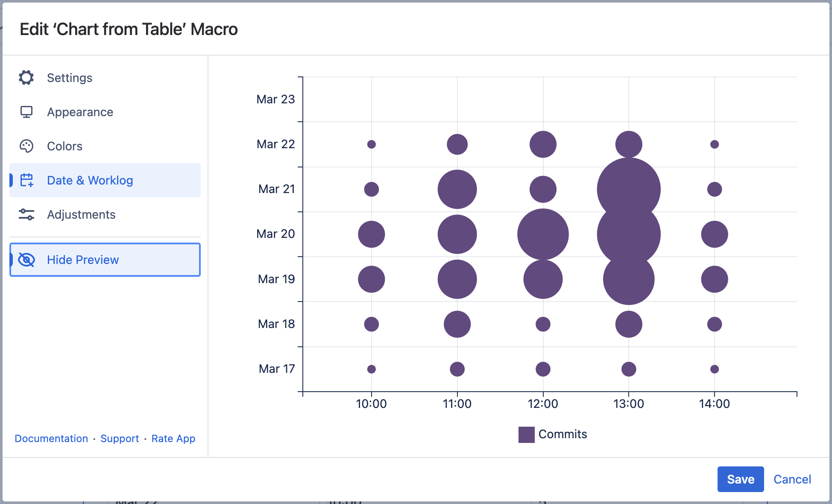Image resolution: width=832 pixels, height=504 pixels.
Task: Open the Documentation link
Action: [x=51, y=439]
